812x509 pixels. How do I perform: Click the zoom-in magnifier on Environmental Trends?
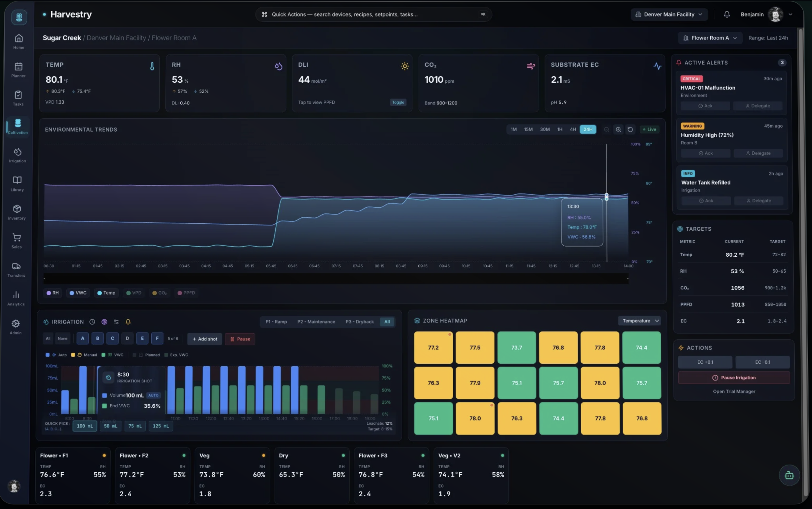[618, 129]
